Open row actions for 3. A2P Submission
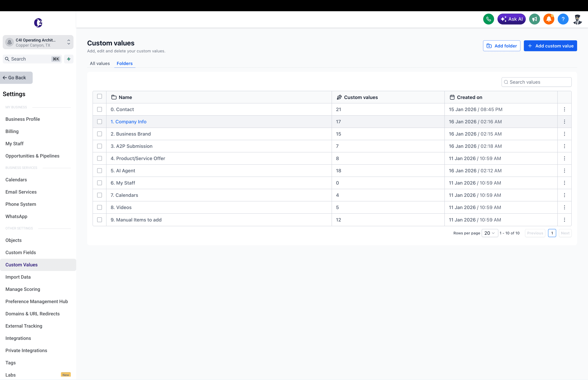 [564, 146]
